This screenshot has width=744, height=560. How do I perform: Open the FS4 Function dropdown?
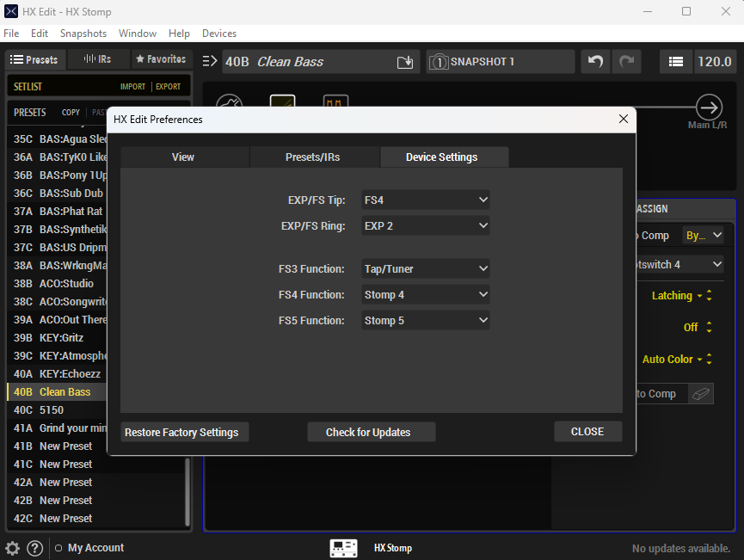[x=425, y=295]
